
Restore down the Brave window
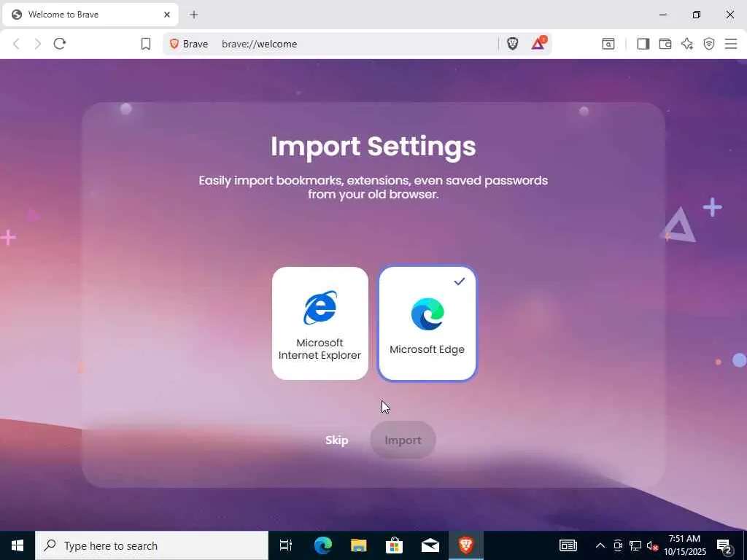click(697, 15)
